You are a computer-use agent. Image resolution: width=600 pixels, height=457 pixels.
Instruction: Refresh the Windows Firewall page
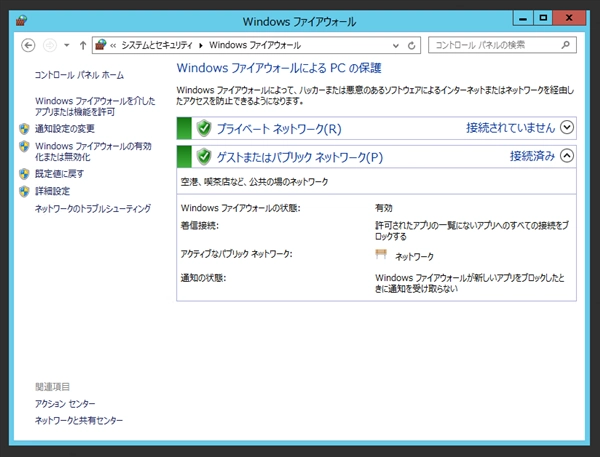(x=411, y=46)
